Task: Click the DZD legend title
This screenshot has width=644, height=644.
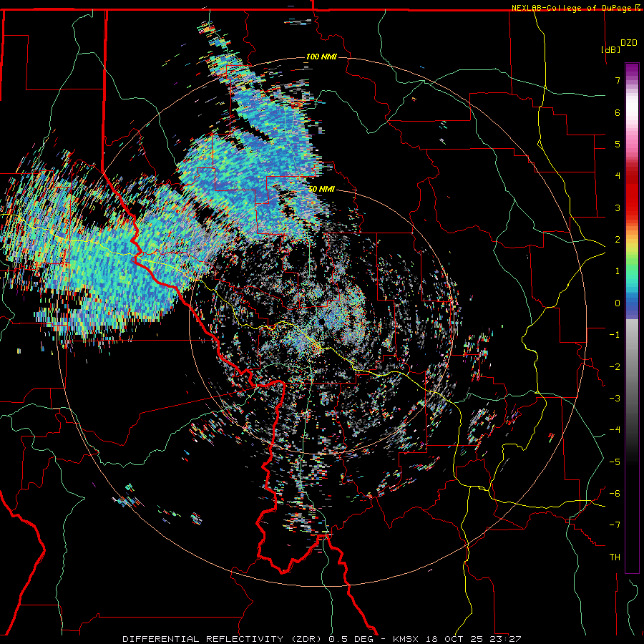Action: tap(629, 43)
